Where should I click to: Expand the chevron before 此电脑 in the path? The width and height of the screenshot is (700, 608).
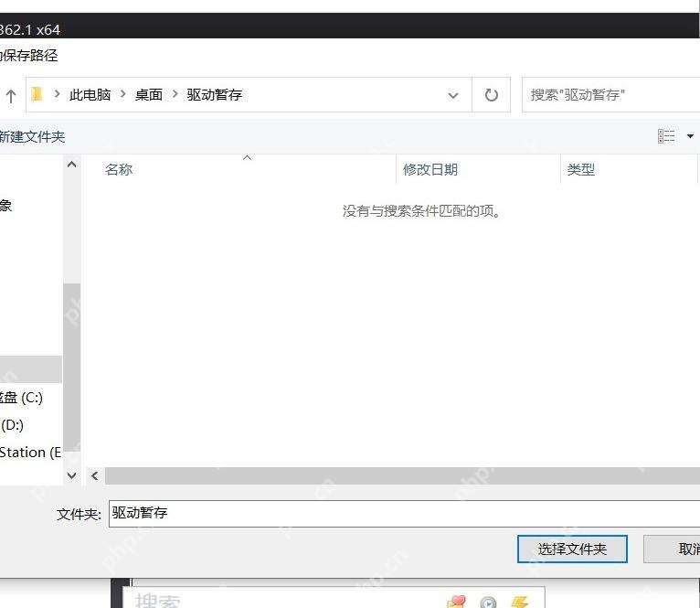click(x=57, y=94)
